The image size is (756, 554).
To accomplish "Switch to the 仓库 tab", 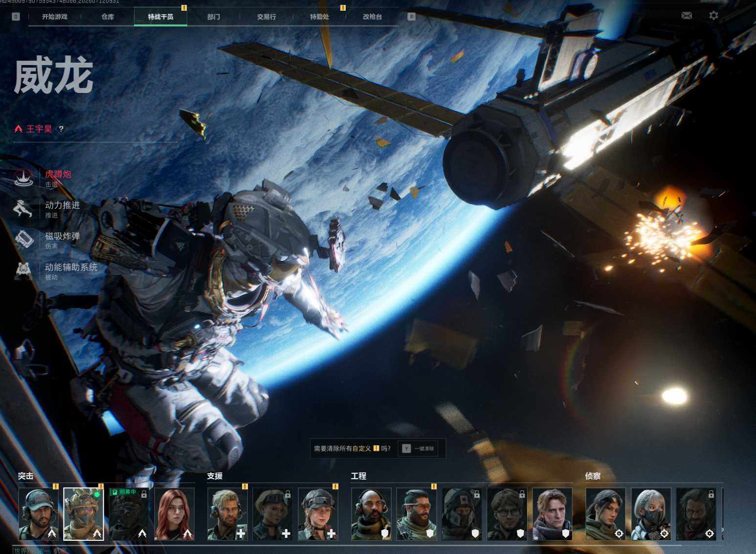I will point(108,17).
